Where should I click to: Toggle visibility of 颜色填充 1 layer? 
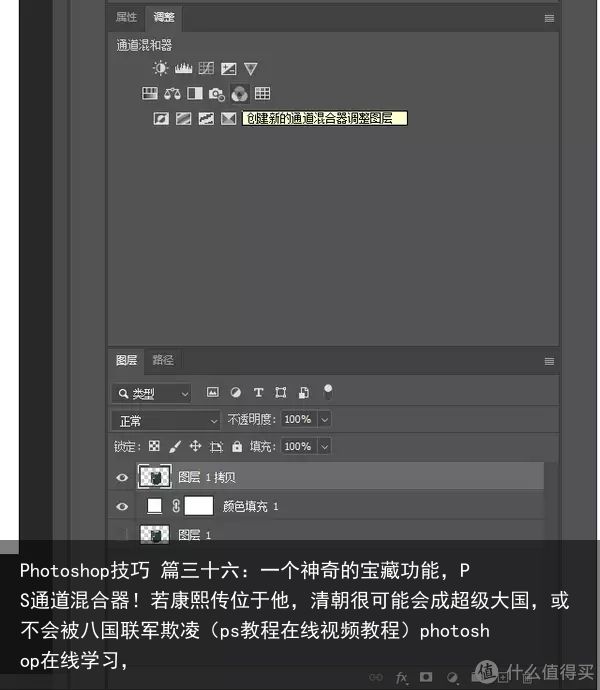122,506
